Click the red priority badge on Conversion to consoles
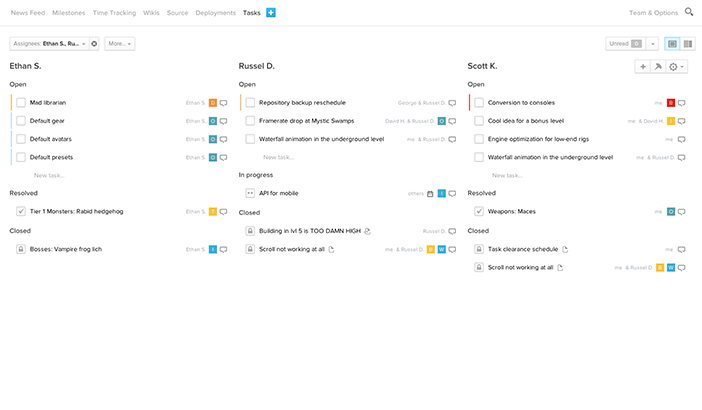The image size is (702, 410). (x=671, y=103)
